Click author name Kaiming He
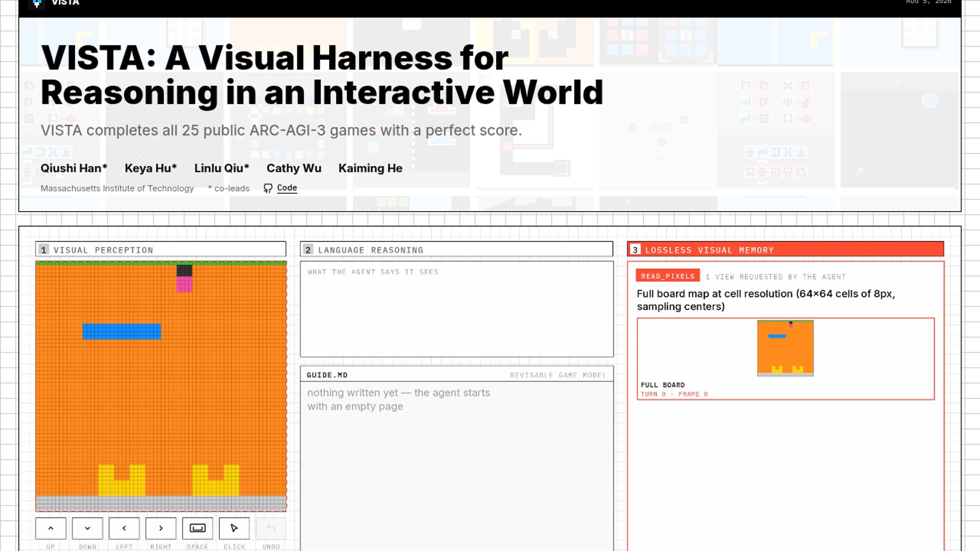Image resolution: width=980 pixels, height=551 pixels. (x=371, y=168)
